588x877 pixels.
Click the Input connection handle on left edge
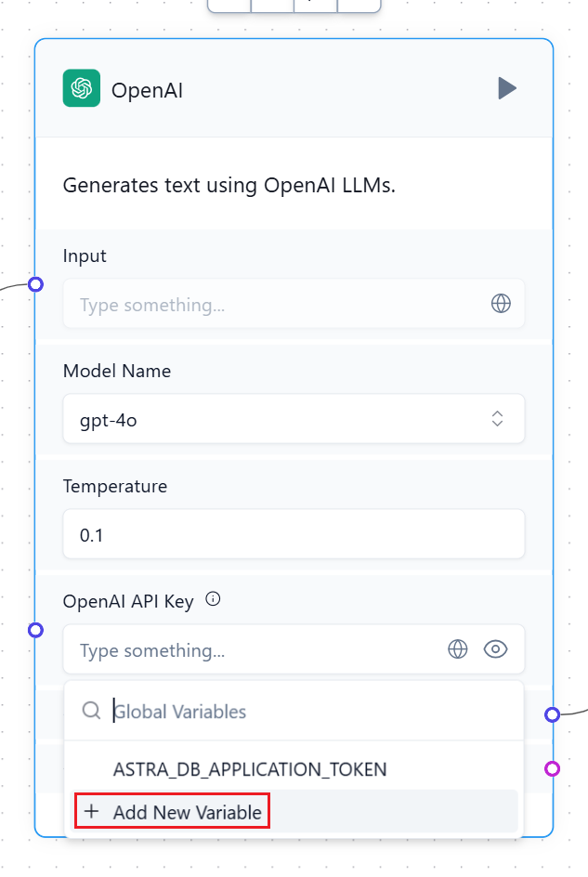coord(36,284)
